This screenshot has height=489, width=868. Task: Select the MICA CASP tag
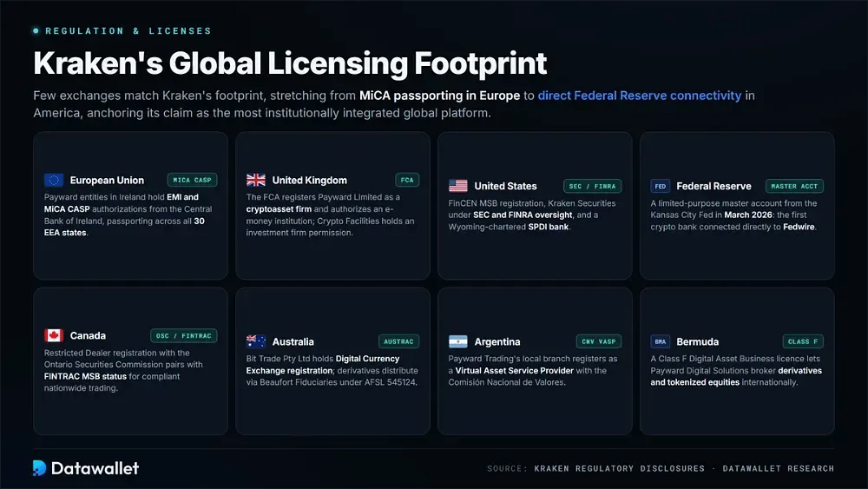click(192, 180)
